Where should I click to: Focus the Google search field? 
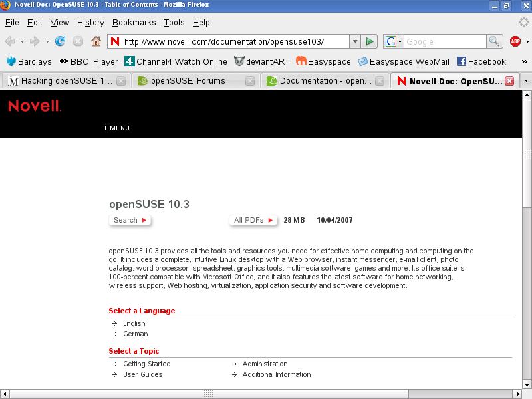pyautogui.click(x=445, y=42)
